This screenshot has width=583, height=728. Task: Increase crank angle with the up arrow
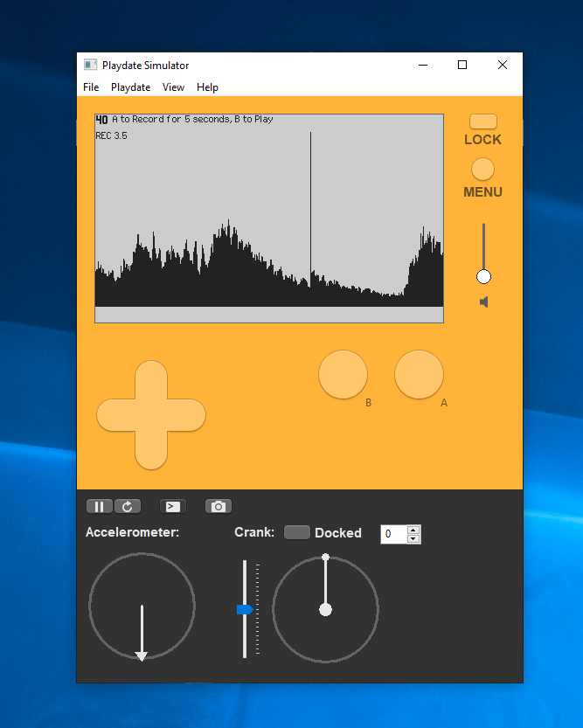click(x=413, y=530)
